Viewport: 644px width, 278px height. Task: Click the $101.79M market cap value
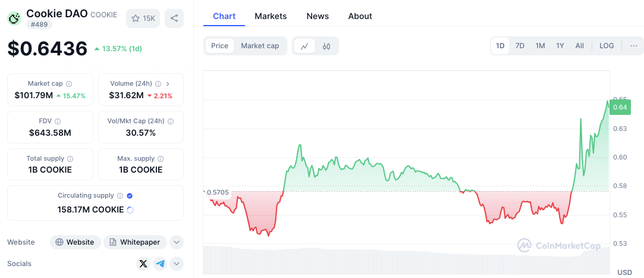34,96
